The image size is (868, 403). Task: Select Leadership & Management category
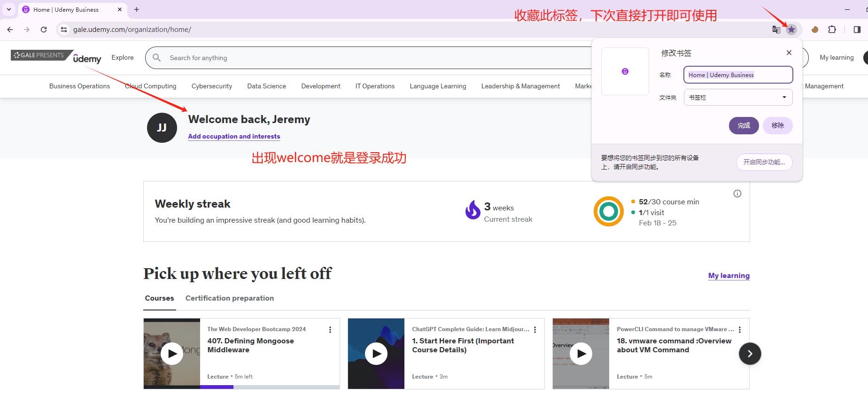point(520,86)
